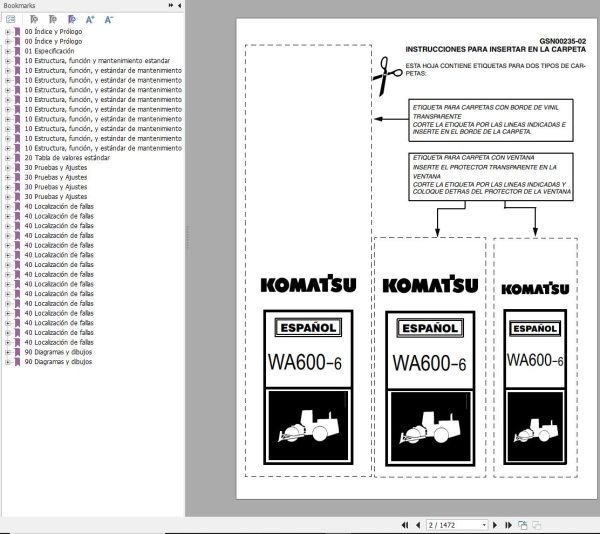Click bookmark icon of 01 Especificación
The width and height of the screenshot is (600, 534).
(17, 51)
